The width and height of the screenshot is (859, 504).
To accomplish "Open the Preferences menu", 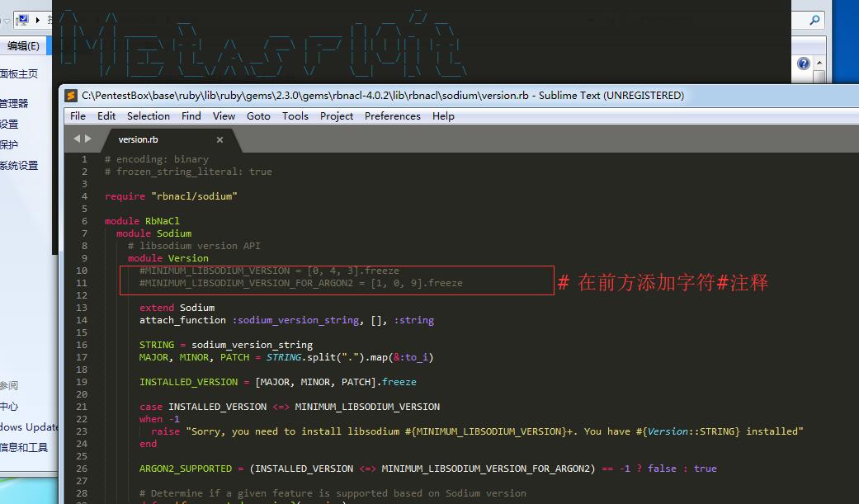I will 392,116.
